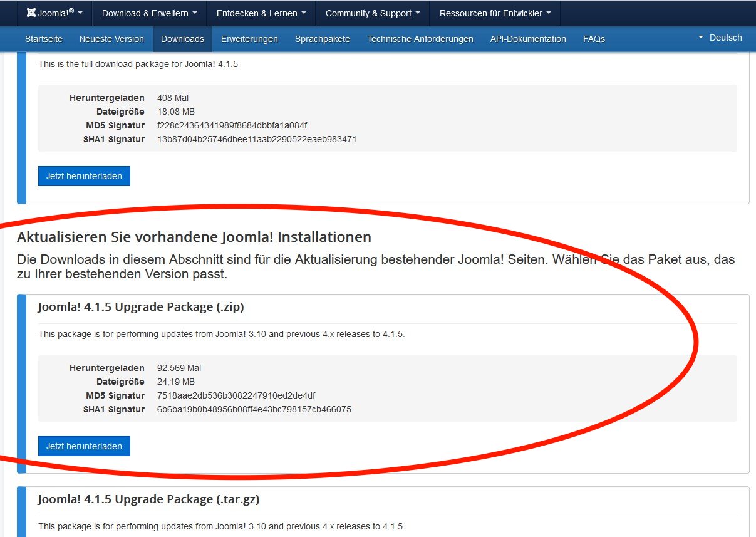Download the full Joomla 4.1.5 package

(84, 176)
